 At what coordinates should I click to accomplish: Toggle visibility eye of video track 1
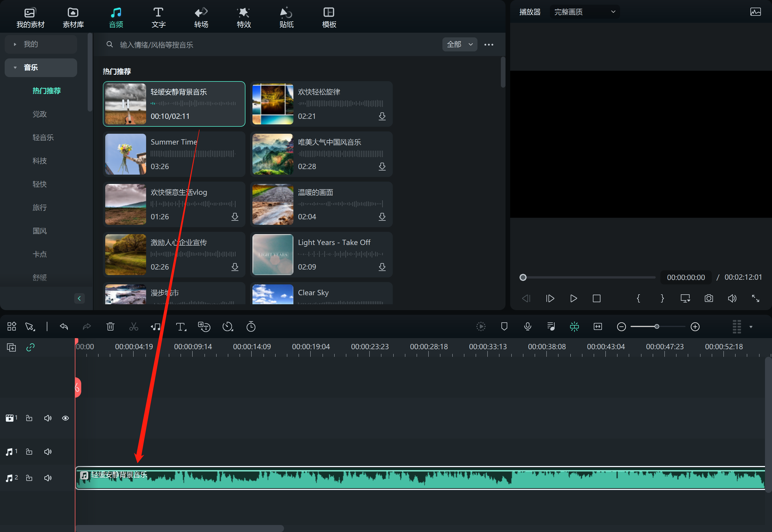point(65,418)
